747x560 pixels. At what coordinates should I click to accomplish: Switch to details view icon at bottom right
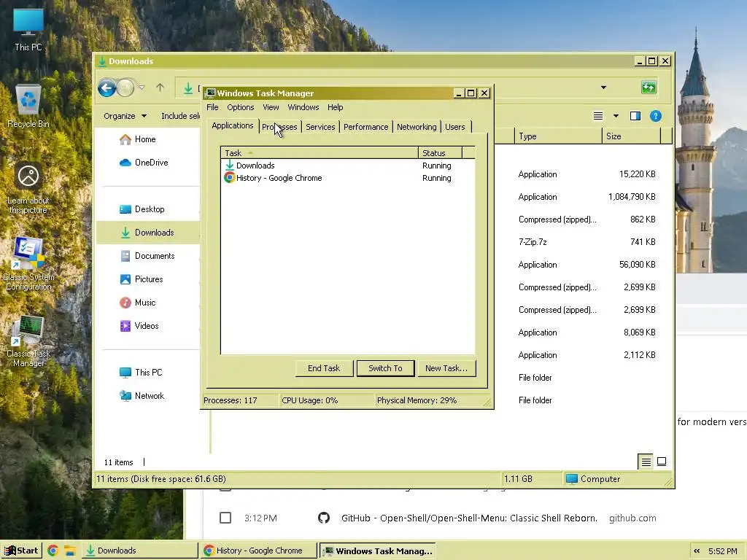coord(646,462)
